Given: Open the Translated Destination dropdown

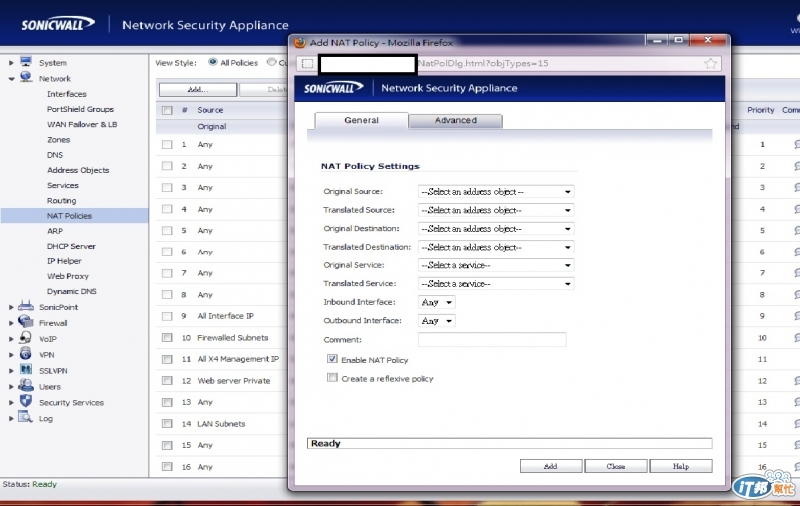Looking at the screenshot, I should click(496, 247).
